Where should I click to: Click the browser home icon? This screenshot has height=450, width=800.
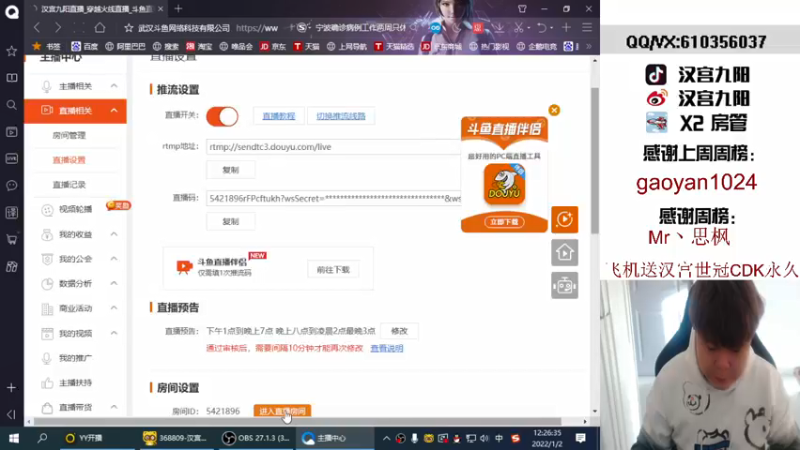(x=100, y=28)
